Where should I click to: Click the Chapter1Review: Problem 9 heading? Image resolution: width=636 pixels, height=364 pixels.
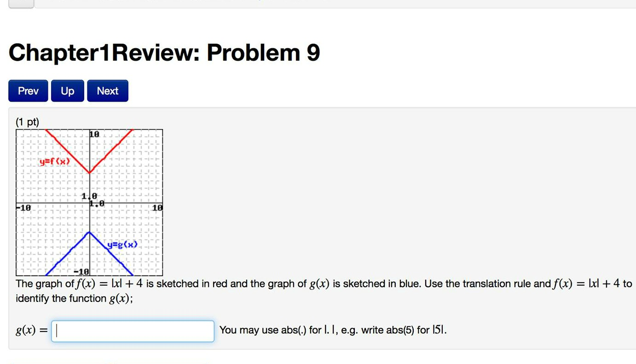(x=164, y=52)
